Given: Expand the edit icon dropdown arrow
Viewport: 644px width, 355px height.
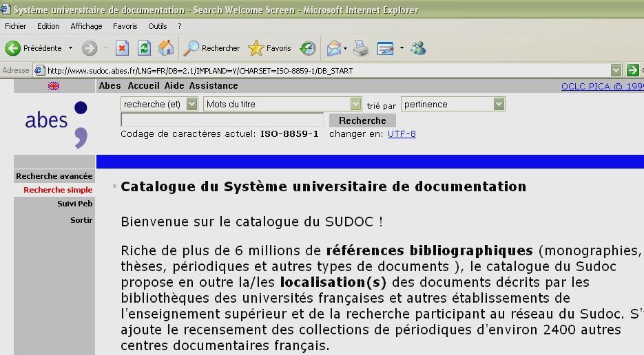Looking at the screenshot, I should coord(402,48).
